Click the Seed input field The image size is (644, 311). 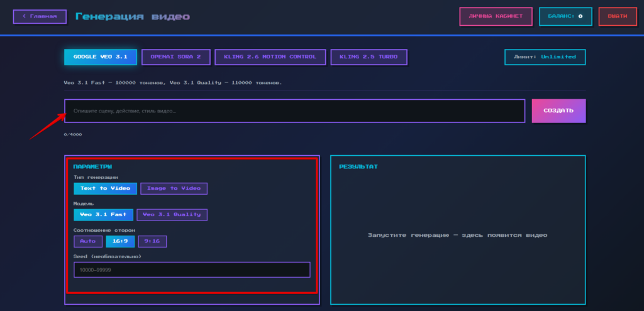coord(192,270)
